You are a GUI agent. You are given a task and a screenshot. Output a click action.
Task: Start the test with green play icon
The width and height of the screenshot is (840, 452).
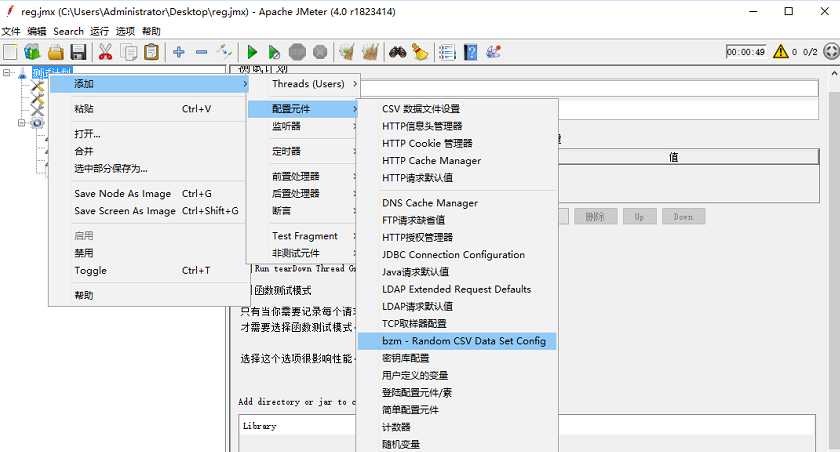(252, 52)
